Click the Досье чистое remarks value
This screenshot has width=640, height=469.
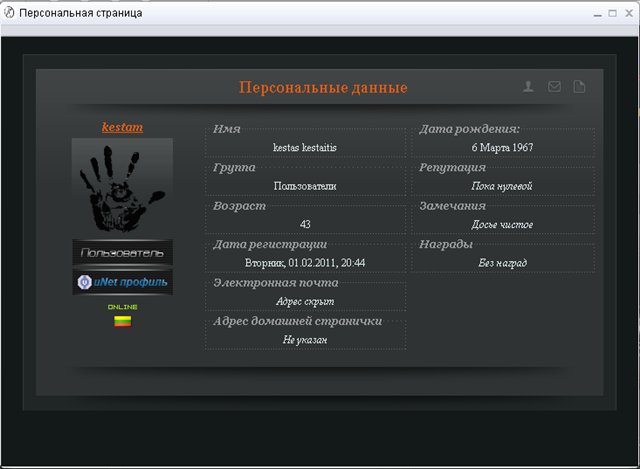point(502,224)
